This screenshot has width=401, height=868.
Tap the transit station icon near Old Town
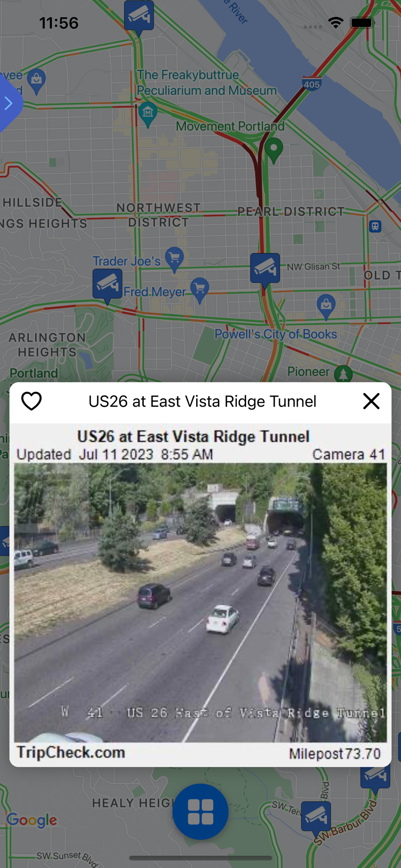coord(375,226)
